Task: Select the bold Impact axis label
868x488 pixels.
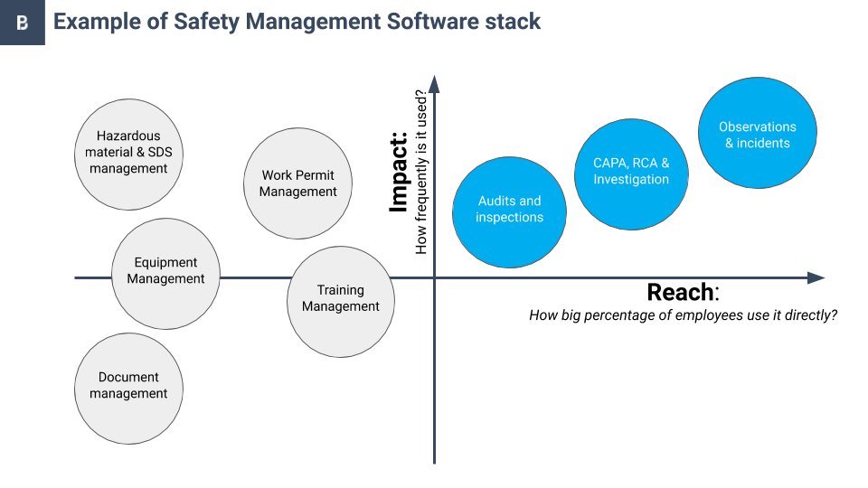Action: click(x=400, y=173)
